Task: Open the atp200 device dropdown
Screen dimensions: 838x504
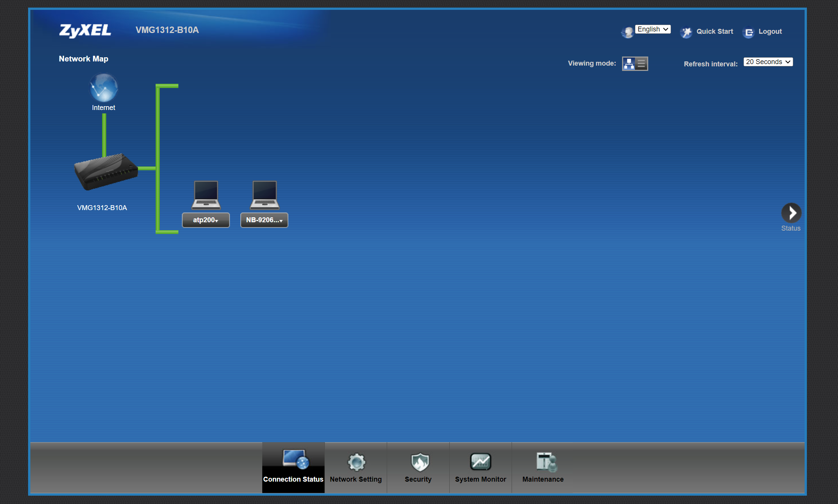Action: click(206, 220)
